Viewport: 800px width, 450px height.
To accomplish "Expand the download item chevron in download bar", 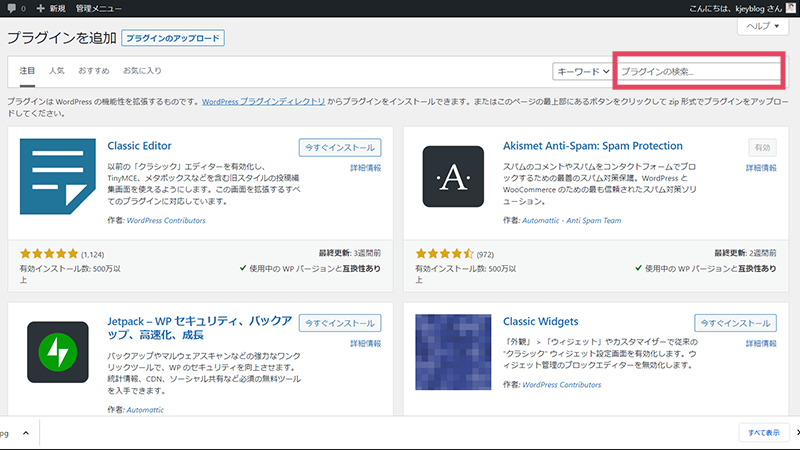I will click(26, 433).
